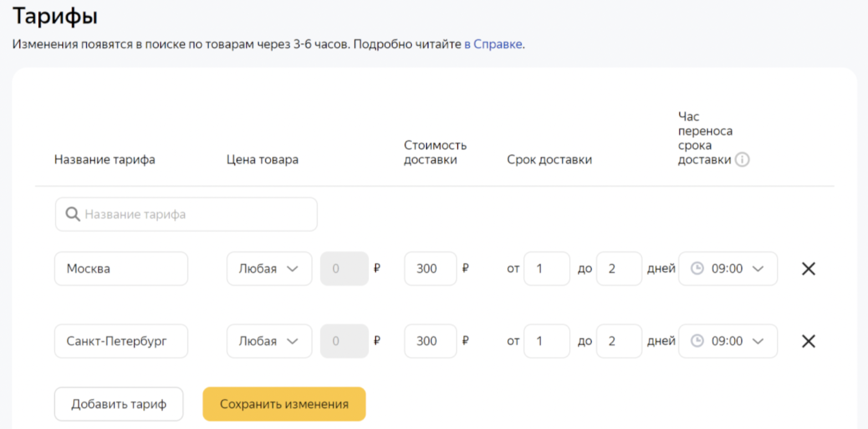
Task: Click the Санкт-Петербург tariff name field
Action: click(x=121, y=341)
